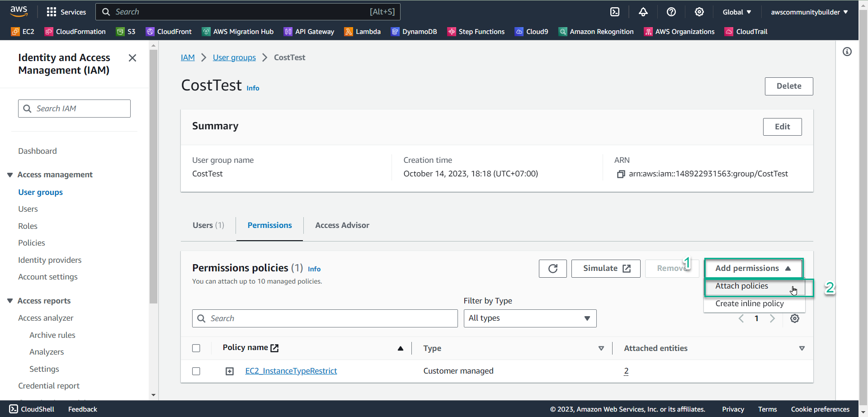868x417 pixels.
Task: Open notifications bell icon
Action: (x=643, y=12)
